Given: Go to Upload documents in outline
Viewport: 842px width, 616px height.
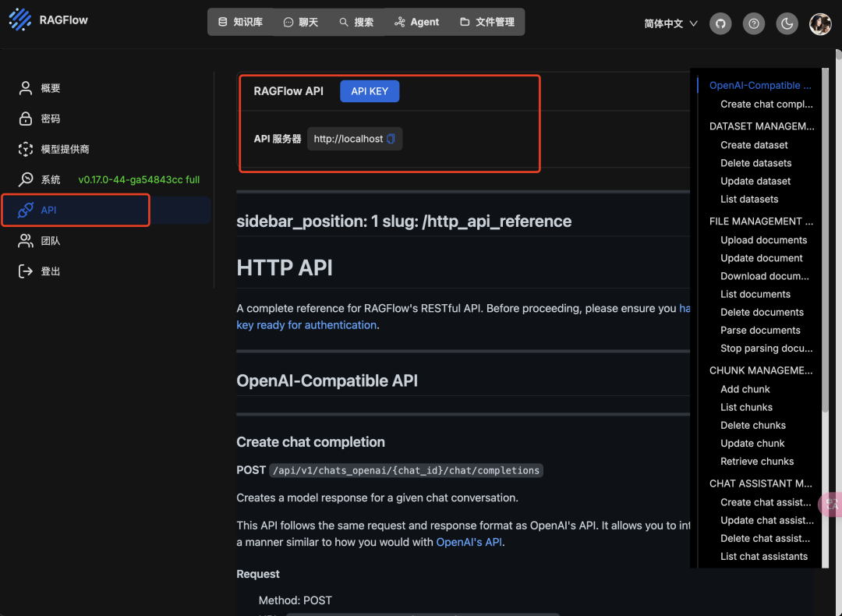Looking at the screenshot, I should [x=763, y=240].
